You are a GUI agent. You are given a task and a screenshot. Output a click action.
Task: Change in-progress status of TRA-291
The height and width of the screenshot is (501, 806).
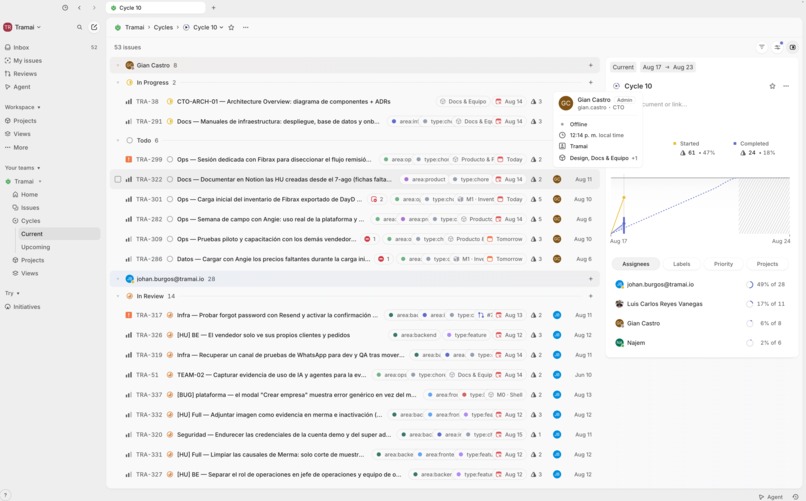point(170,122)
